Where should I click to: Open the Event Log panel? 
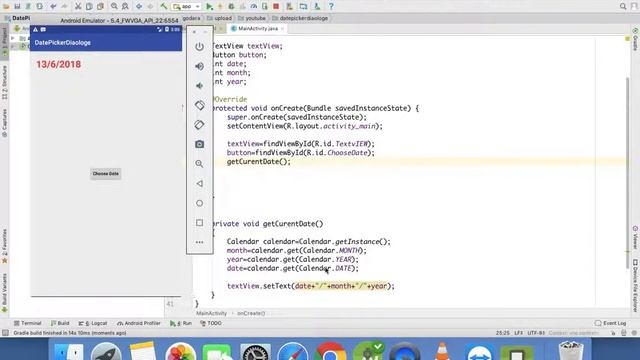tap(611, 323)
